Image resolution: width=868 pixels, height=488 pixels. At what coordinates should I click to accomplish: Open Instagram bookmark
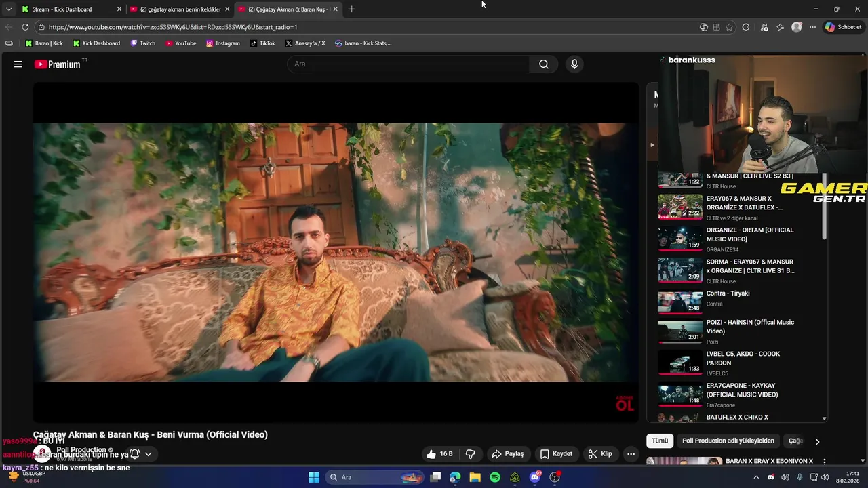point(222,43)
